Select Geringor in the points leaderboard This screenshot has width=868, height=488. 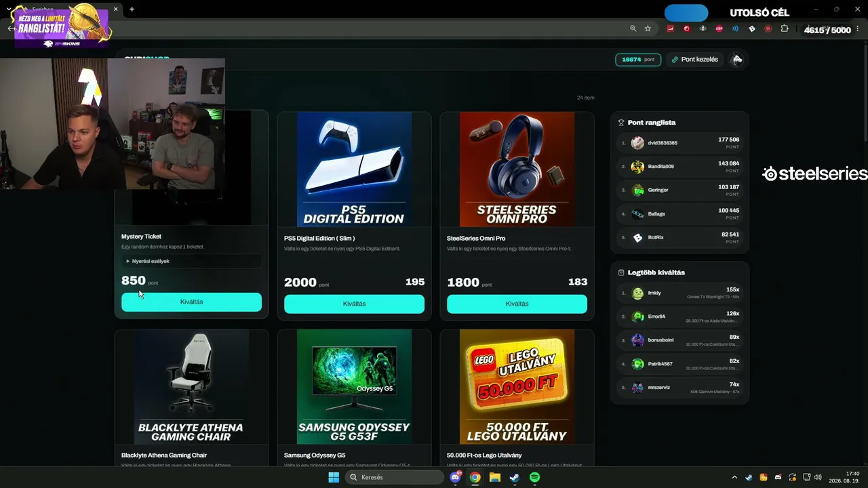pyautogui.click(x=680, y=190)
